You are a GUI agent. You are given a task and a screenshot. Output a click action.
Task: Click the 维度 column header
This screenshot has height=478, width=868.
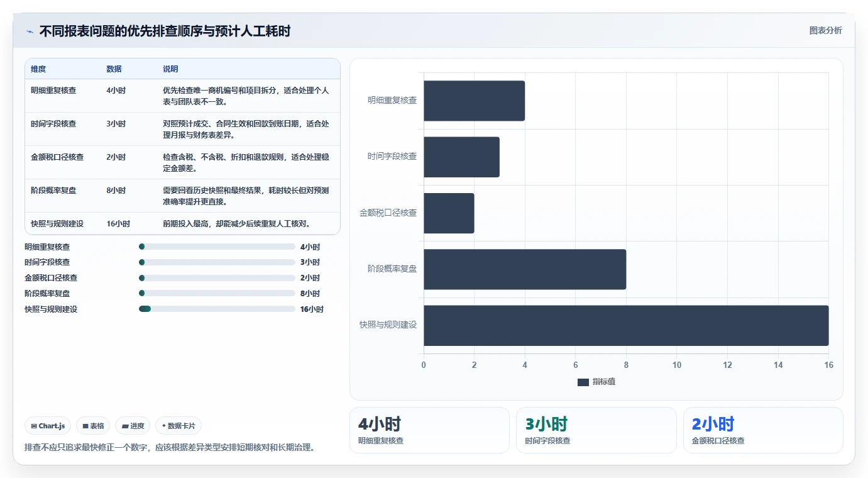point(38,69)
